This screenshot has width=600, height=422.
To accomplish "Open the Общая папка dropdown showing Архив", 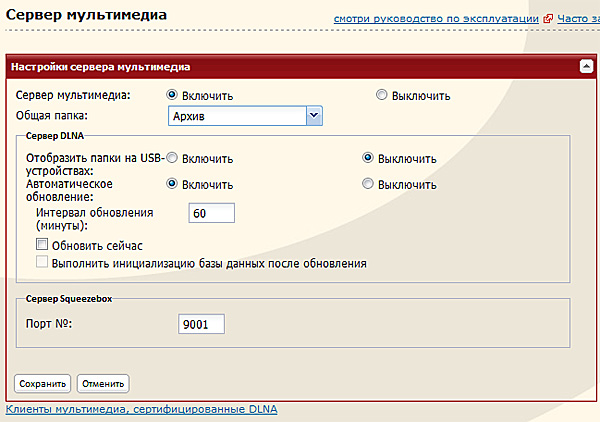I will [x=246, y=117].
